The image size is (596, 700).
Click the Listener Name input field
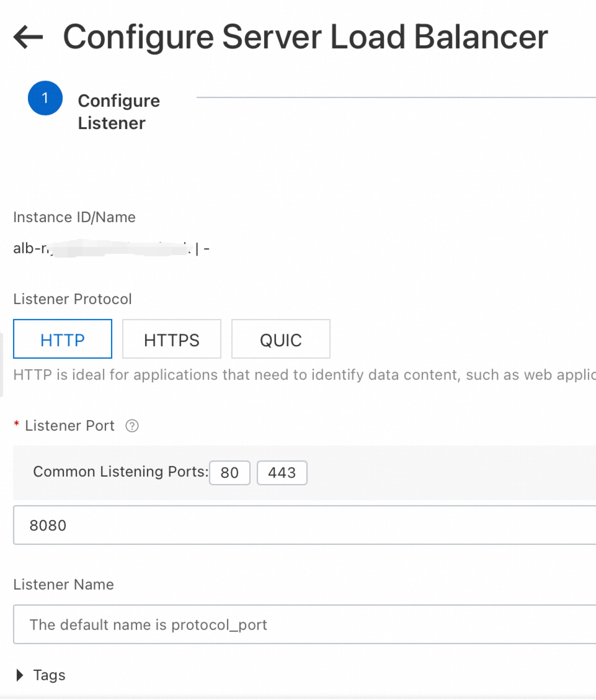coord(304,624)
